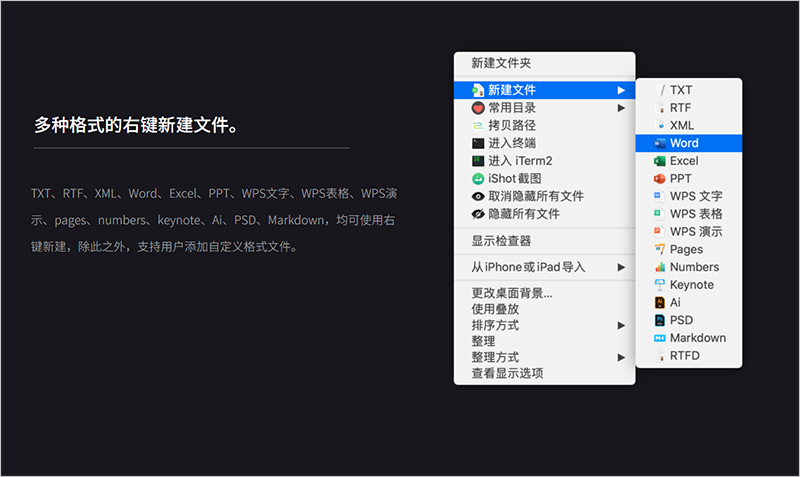Image resolution: width=800 pixels, height=477 pixels.
Task: Pick WPS 演示 label
Action: (696, 232)
